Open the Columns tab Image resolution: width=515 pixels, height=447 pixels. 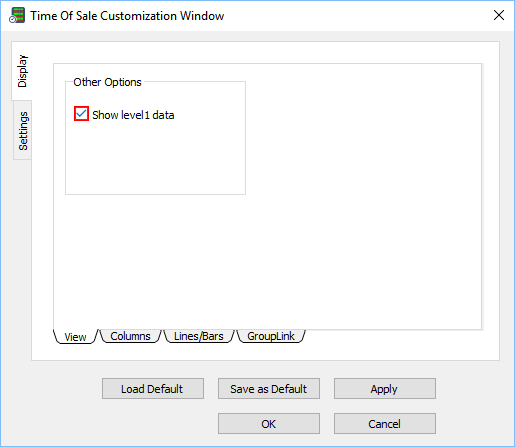[x=130, y=336]
